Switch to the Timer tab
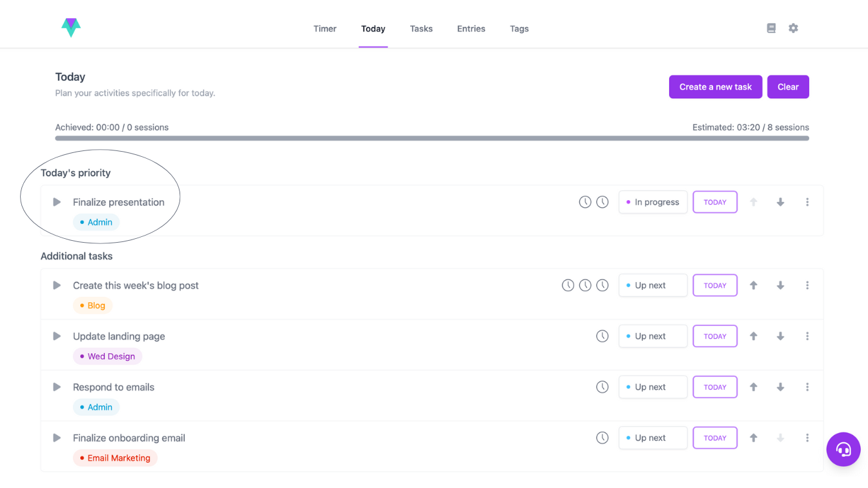868x488 pixels. click(325, 28)
